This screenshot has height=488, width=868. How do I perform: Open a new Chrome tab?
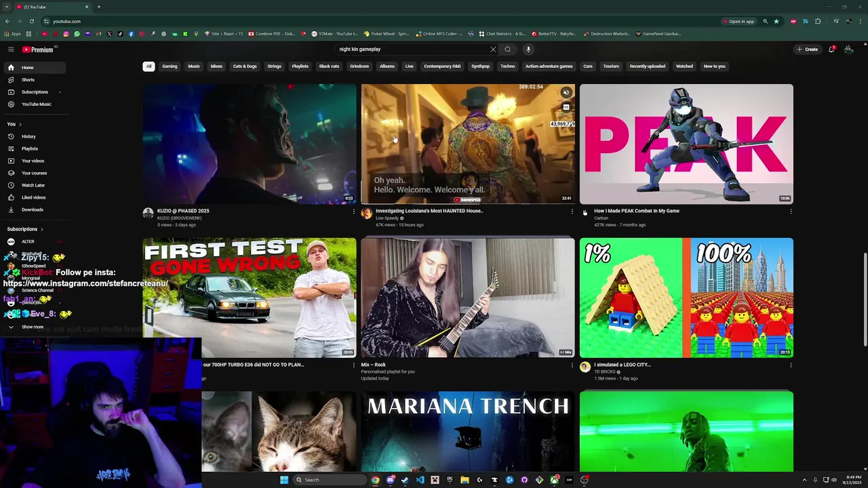coord(98,7)
